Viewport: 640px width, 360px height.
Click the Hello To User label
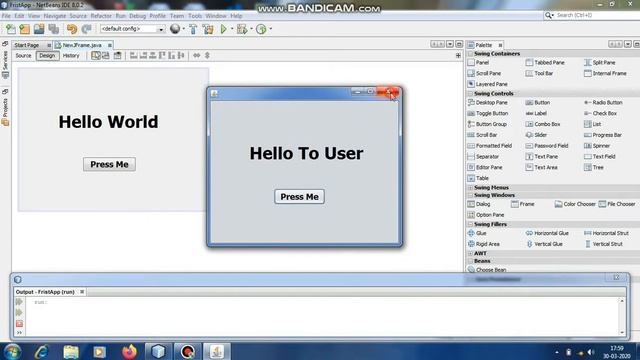click(x=307, y=153)
